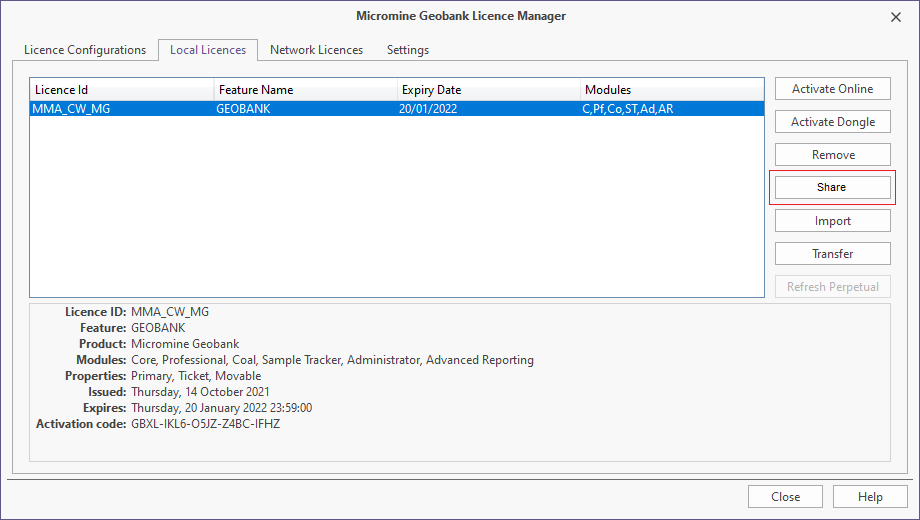Click the activation code GBXL-IKL6-O5JZ-Z4BC-IFHZ

(205, 424)
